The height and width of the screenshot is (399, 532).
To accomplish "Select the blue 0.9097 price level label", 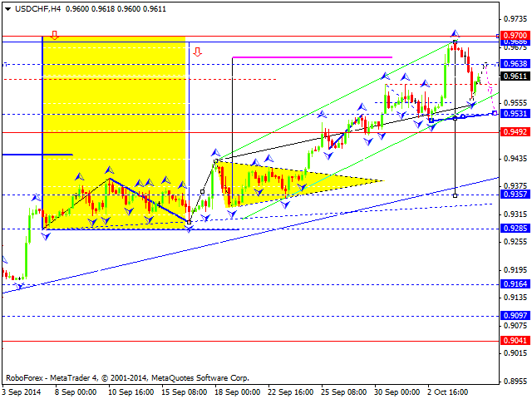I will tap(515, 315).
